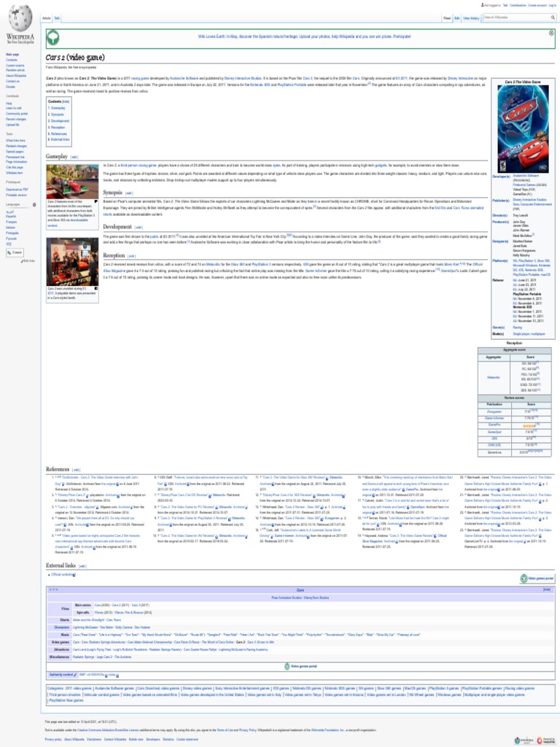
Task: Collapse the Cars navbox with hide
Action: click(x=547, y=589)
